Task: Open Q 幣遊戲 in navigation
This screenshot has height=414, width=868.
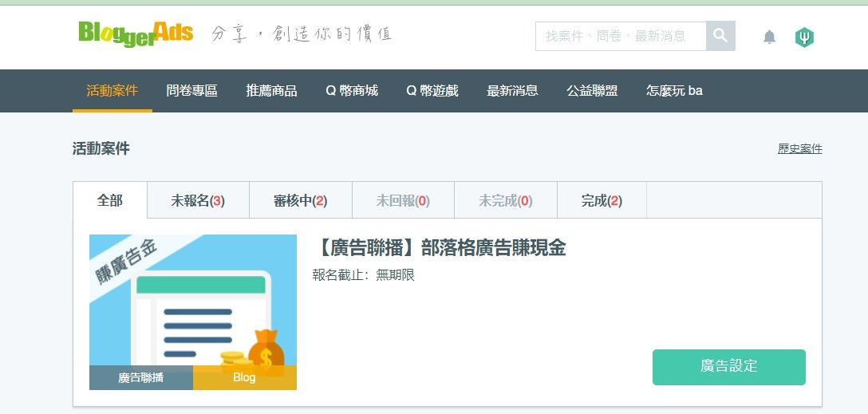Action: [432, 91]
